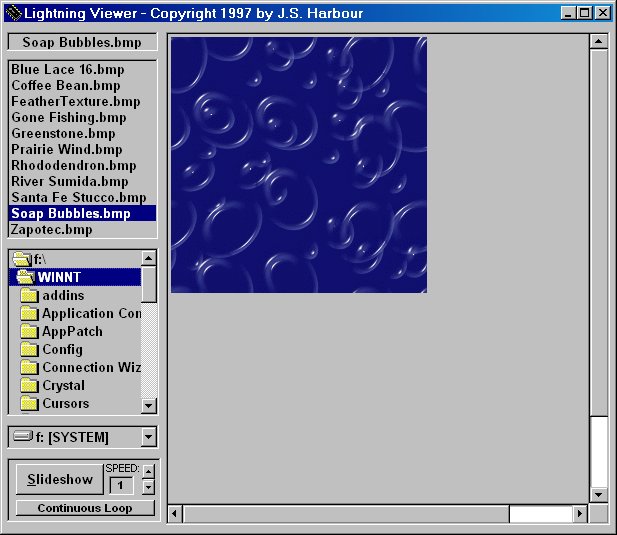This screenshot has height=535, width=617.
Task: Click the Lightning Viewer title bar icon
Action: [x=12, y=13]
